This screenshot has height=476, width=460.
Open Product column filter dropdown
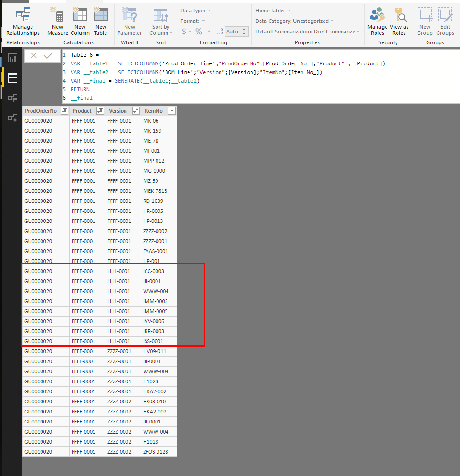[x=100, y=111]
